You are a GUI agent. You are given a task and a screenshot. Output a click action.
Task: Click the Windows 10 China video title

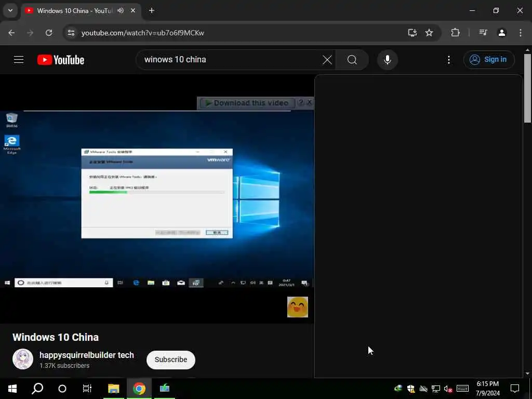click(x=56, y=337)
